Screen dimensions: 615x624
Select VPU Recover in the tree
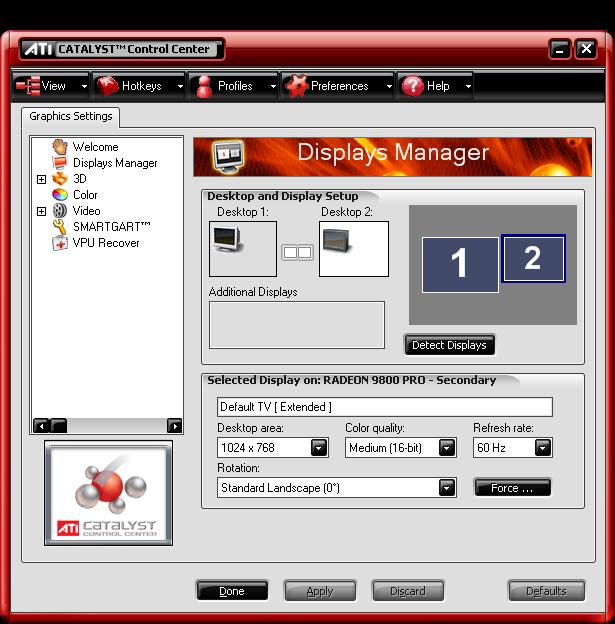[106, 243]
